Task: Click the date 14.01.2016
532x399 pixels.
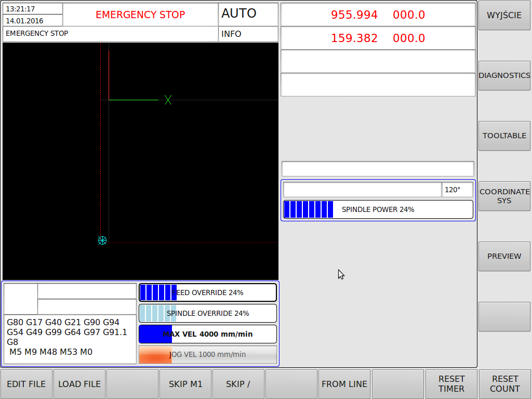Action: tap(33, 20)
